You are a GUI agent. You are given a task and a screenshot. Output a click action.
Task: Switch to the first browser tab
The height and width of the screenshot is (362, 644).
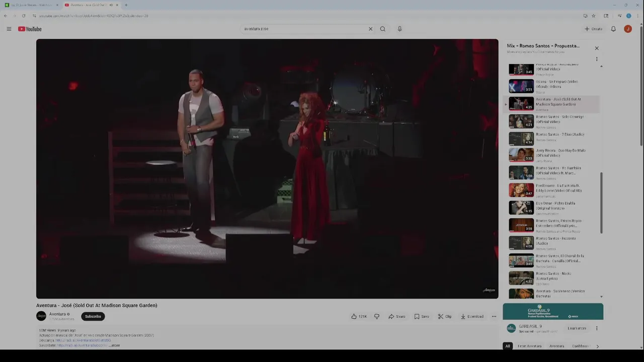(31, 5)
